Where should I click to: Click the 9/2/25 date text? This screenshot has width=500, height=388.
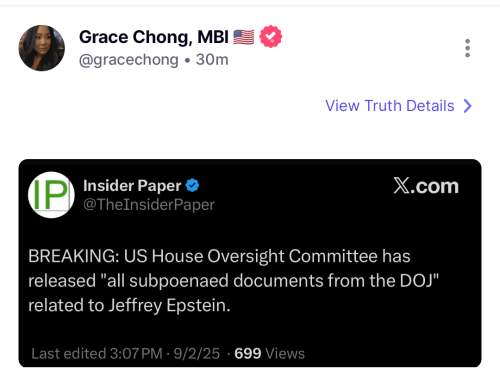click(197, 354)
